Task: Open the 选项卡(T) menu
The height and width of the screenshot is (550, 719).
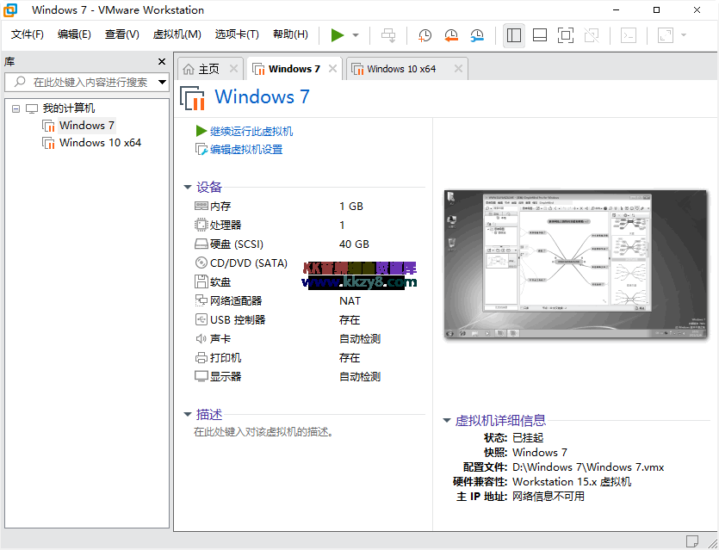Action: 237,34
